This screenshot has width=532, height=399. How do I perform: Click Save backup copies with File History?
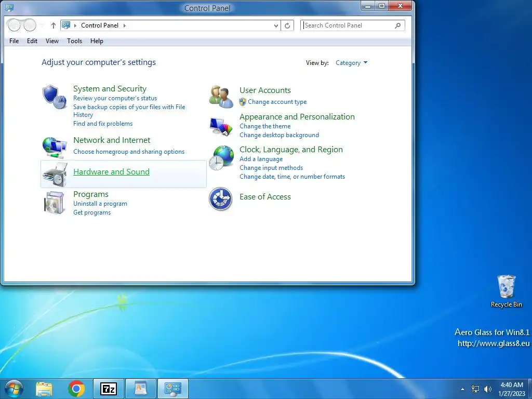(x=129, y=111)
